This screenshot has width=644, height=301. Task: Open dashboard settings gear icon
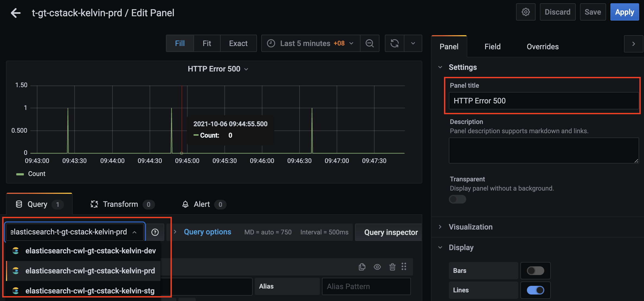526,12
